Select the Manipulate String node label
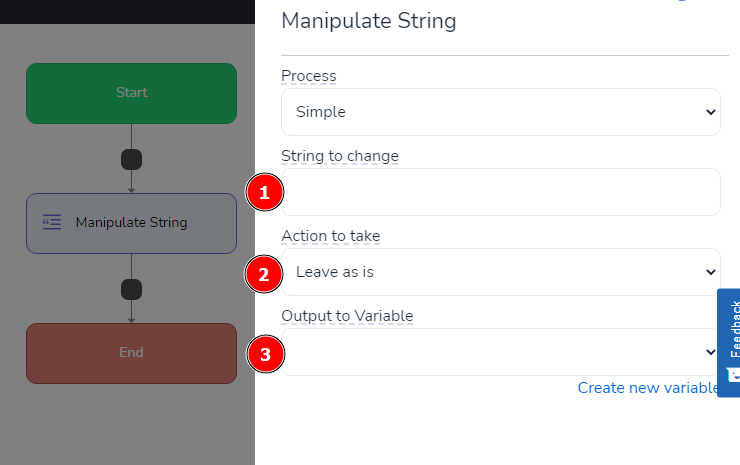Screen dimensions: 740x465 pyautogui.click(x=132, y=222)
